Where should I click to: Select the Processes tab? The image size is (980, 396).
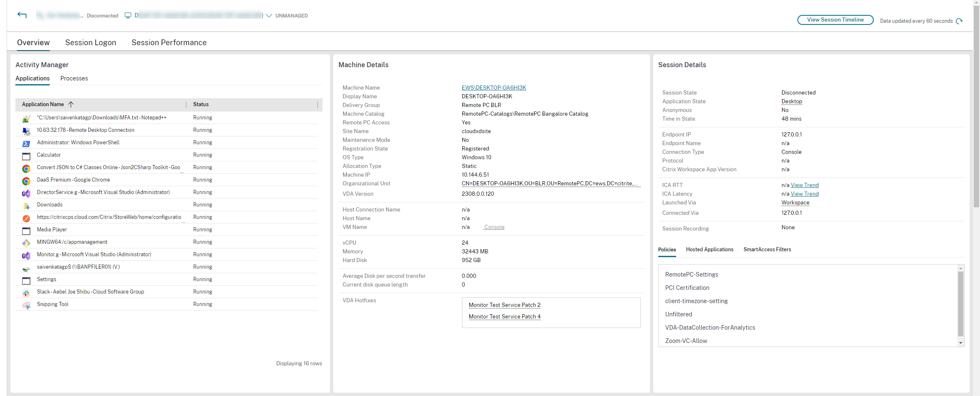click(x=74, y=78)
